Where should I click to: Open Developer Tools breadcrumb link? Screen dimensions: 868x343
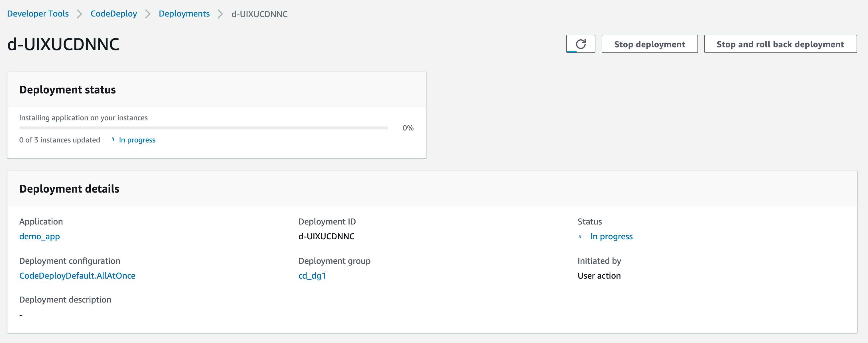point(38,14)
